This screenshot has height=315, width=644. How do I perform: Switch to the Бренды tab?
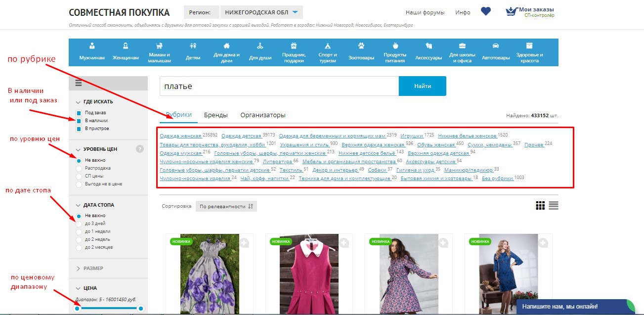point(215,115)
